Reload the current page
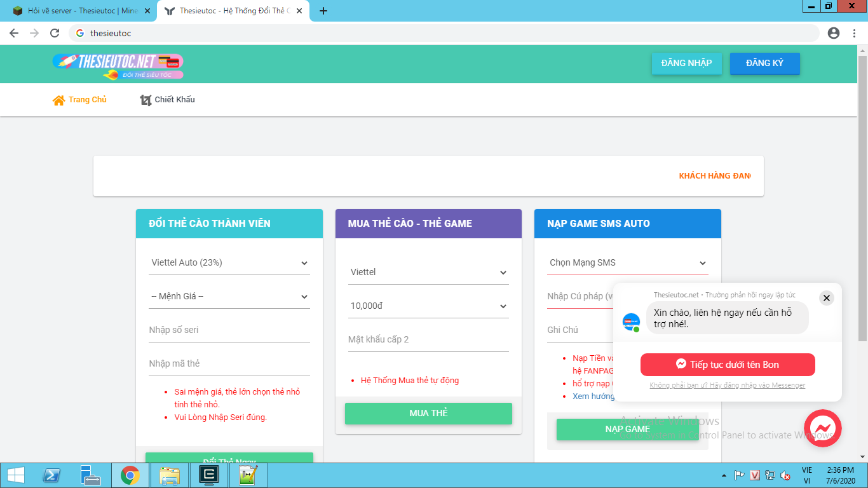868x488 pixels. tap(55, 33)
